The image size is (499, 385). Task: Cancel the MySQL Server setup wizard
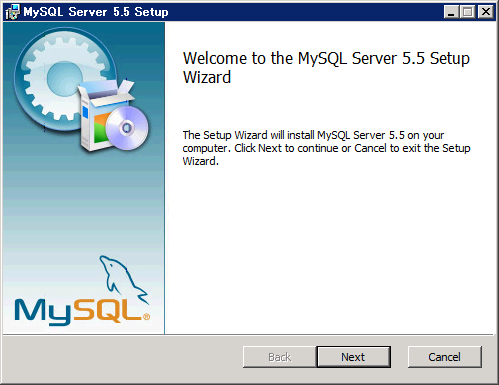pyautogui.click(x=445, y=357)
